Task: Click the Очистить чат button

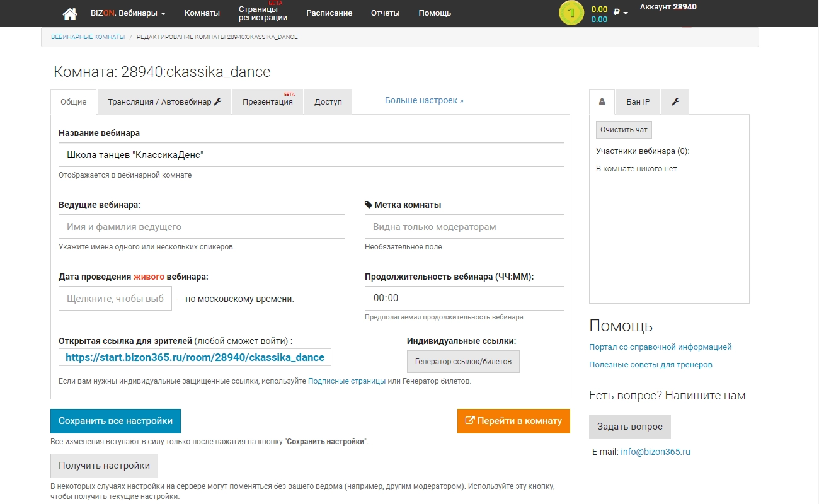Action: 624,130
